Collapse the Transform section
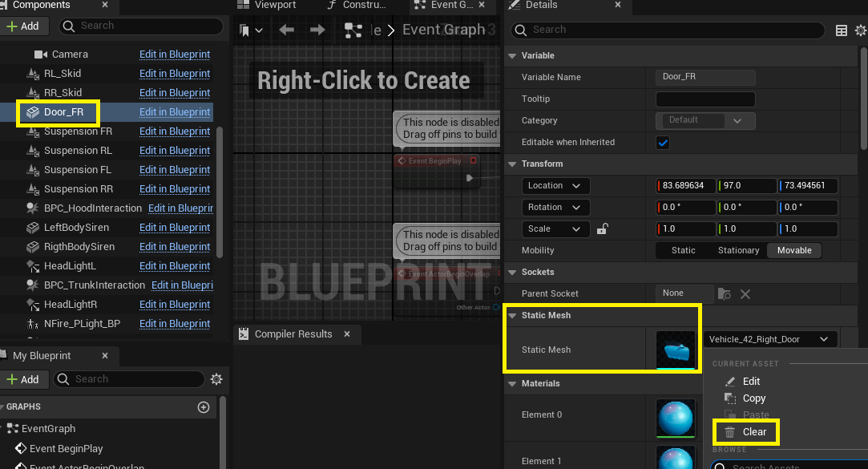This screenshot has height=469, width=868. [513, 164]
